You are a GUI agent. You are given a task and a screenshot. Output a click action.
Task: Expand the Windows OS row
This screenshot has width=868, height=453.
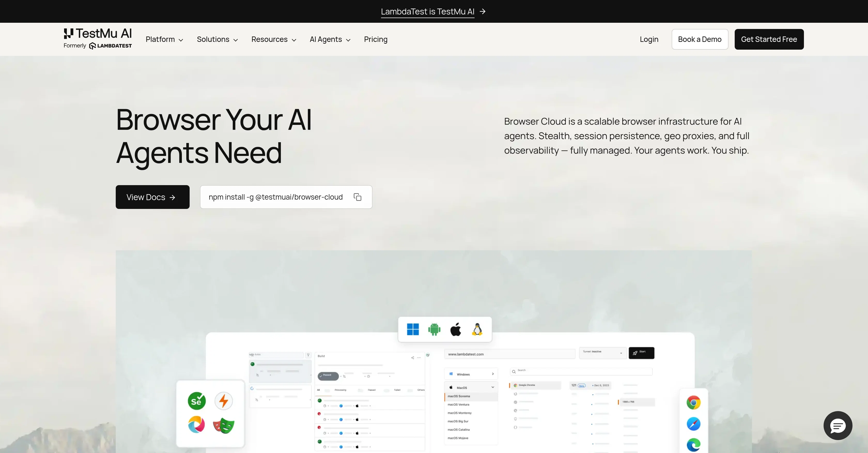tap(471, 374)
